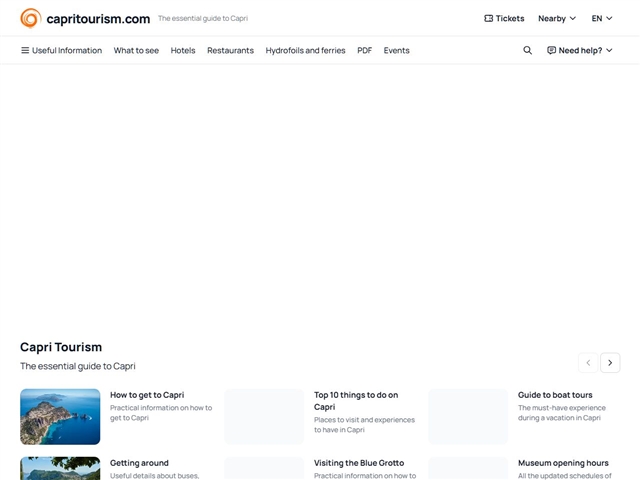Open the What to see menu

pyautogui.click(x=136, y=50)
